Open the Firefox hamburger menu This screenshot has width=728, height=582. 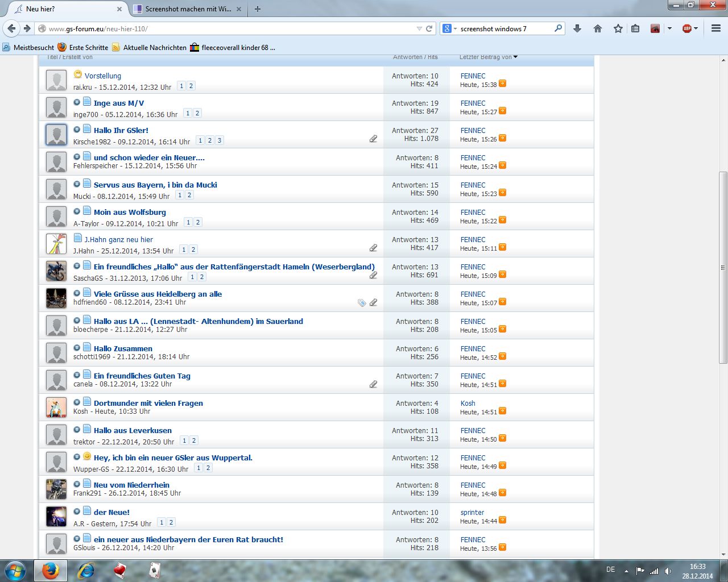(x=716, y=28)
